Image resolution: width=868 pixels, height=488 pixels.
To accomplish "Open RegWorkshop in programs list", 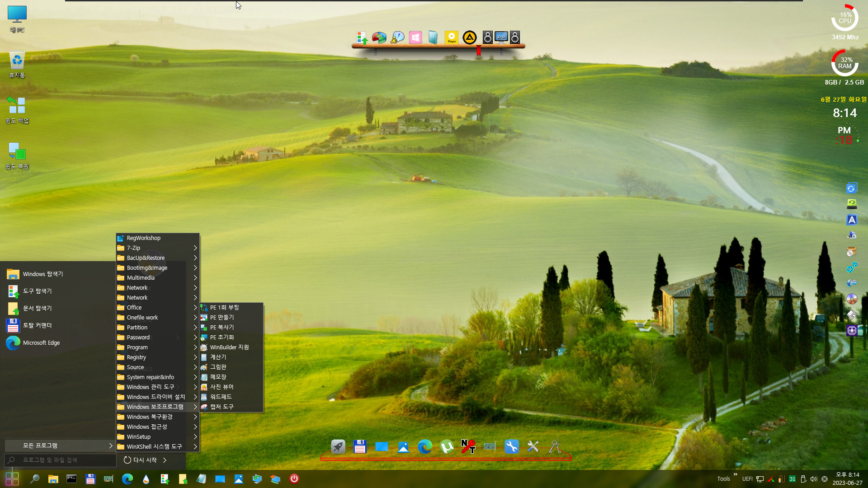I will tap(157, 238).
